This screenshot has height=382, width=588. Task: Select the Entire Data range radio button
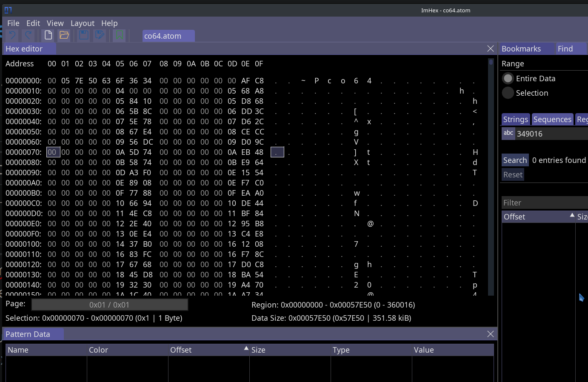(508, 78)
